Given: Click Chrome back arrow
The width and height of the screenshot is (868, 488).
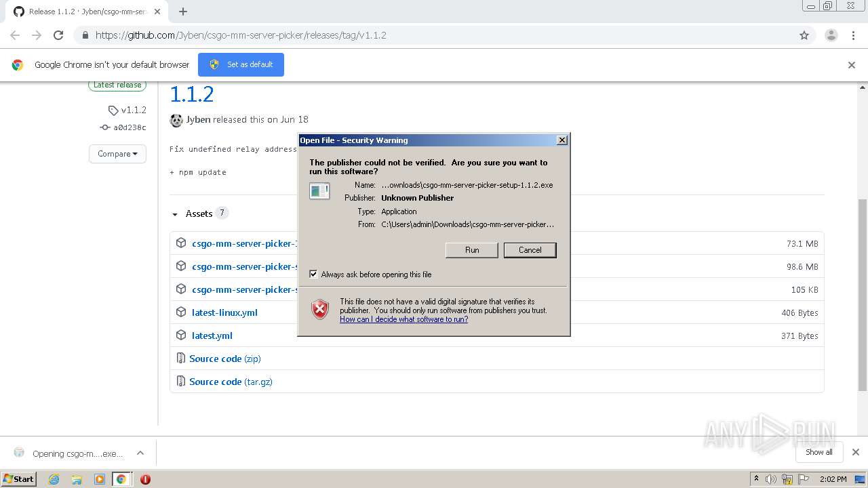Looking at the screenshot, I should point(15,35).
